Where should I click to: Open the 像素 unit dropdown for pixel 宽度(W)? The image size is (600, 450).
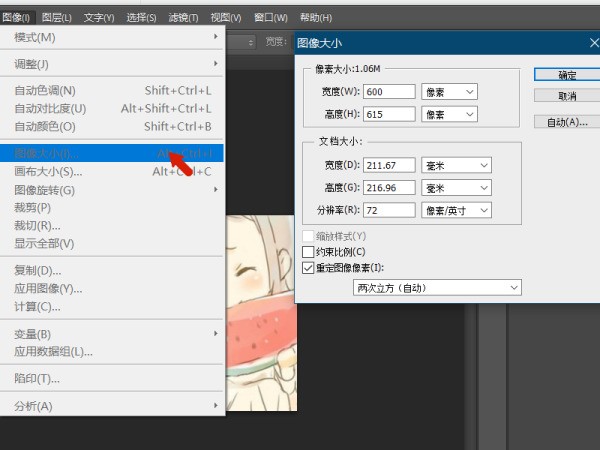(449, 92)
